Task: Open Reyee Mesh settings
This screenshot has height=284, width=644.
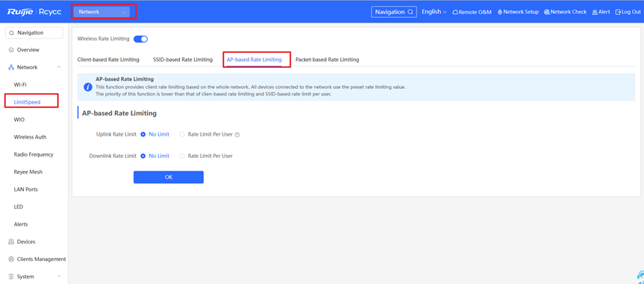Action: coord(28,172)
